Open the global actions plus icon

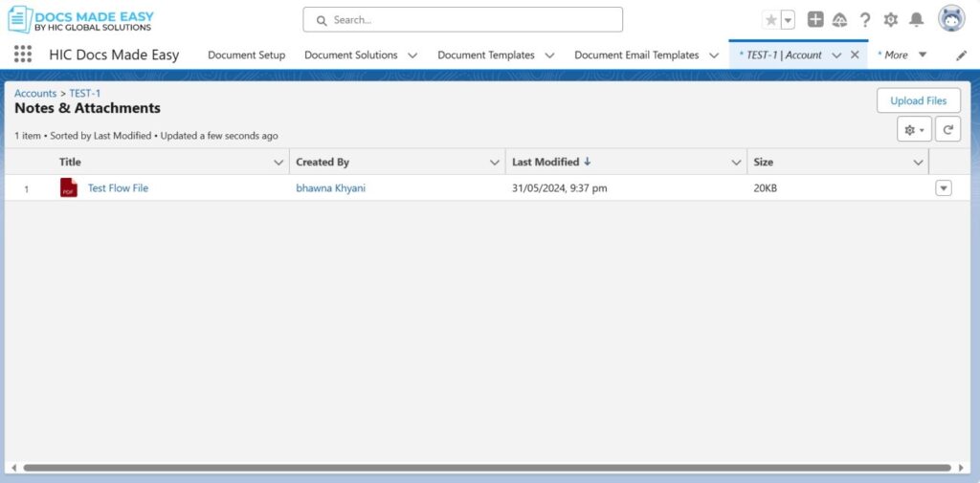815,19
